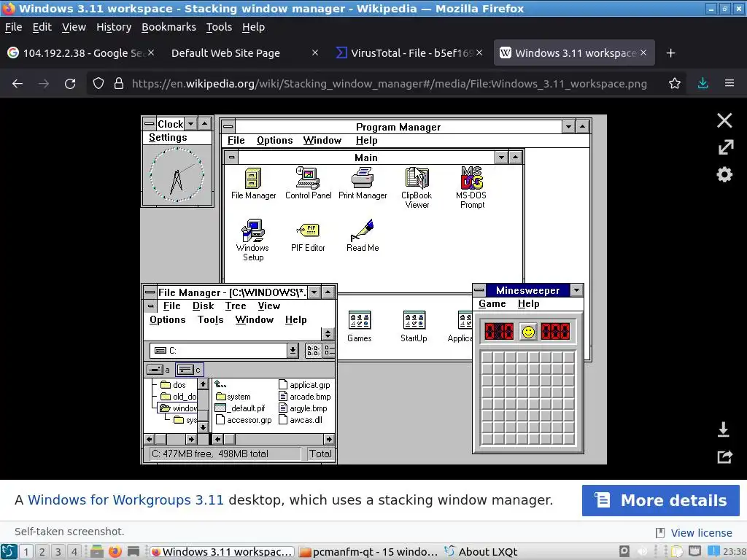747x560 pixels.
Task: Open a new tab with plus
Action: 671,52
